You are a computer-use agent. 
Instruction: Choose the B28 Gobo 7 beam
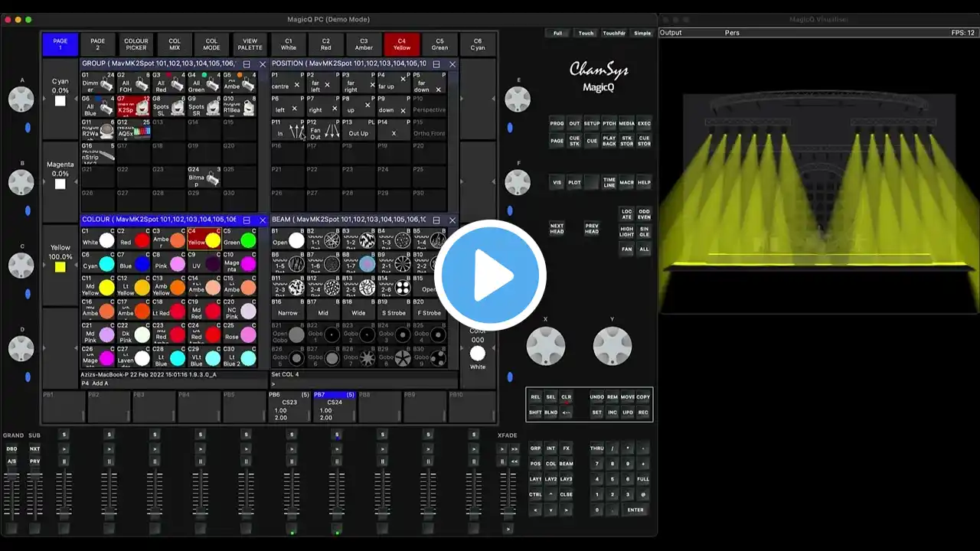tap(358, 357)
